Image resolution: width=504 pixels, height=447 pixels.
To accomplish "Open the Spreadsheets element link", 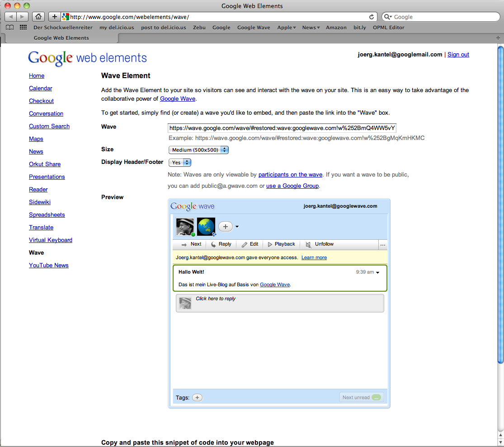I will pyautogui.click(x=47, y=215).
